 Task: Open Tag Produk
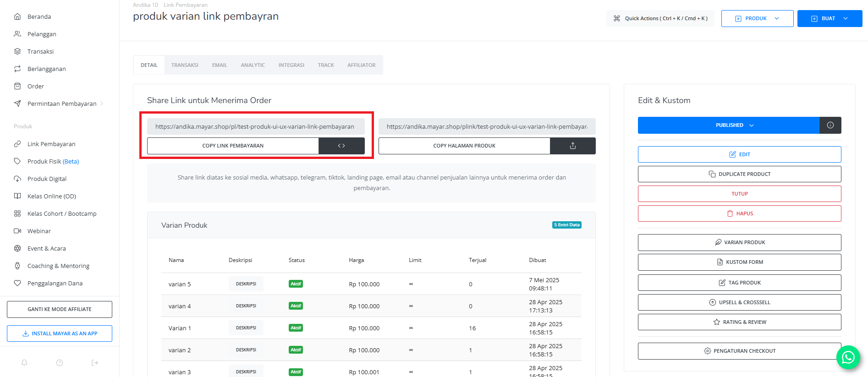tap(740, 283)
